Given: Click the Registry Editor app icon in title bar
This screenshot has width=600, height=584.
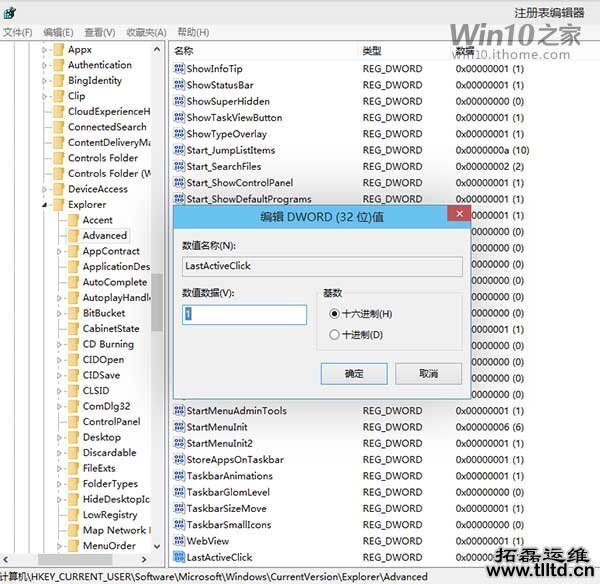Looking at the screenshot, I should click(x=9, y=13).
